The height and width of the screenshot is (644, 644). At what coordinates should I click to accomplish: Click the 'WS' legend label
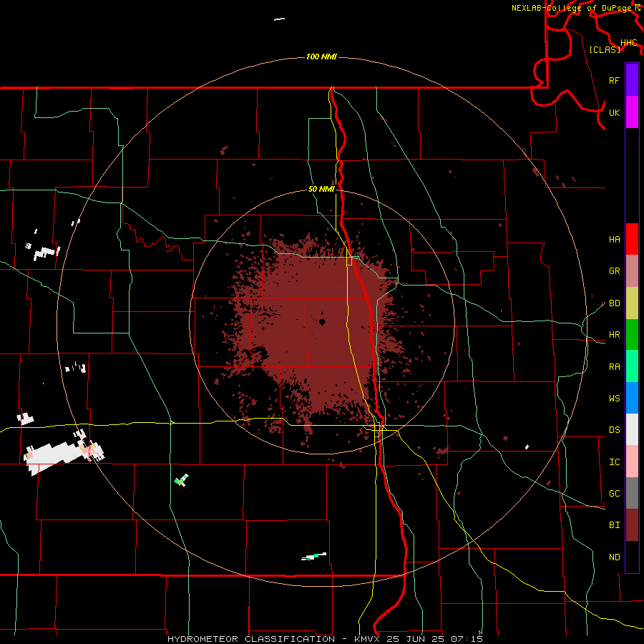pyautogui.click(x=615, y=399)
